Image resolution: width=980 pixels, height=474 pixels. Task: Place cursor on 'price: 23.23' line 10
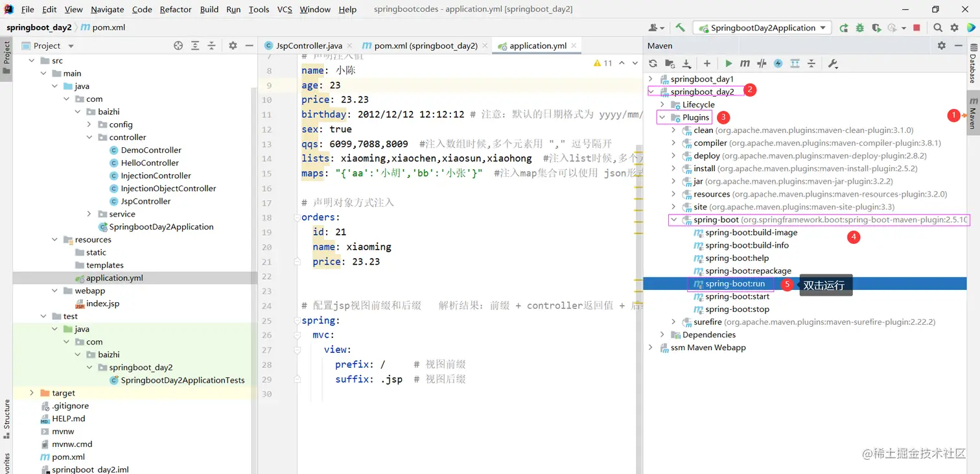[335, 100]
